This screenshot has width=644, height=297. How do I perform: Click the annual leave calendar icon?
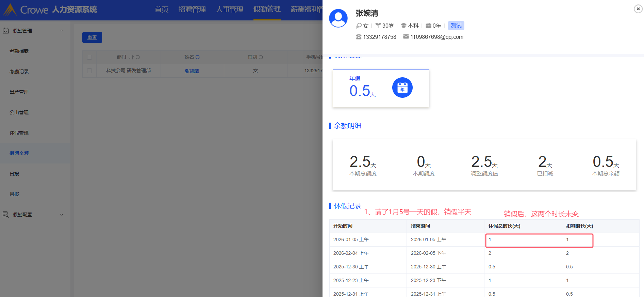402,88
